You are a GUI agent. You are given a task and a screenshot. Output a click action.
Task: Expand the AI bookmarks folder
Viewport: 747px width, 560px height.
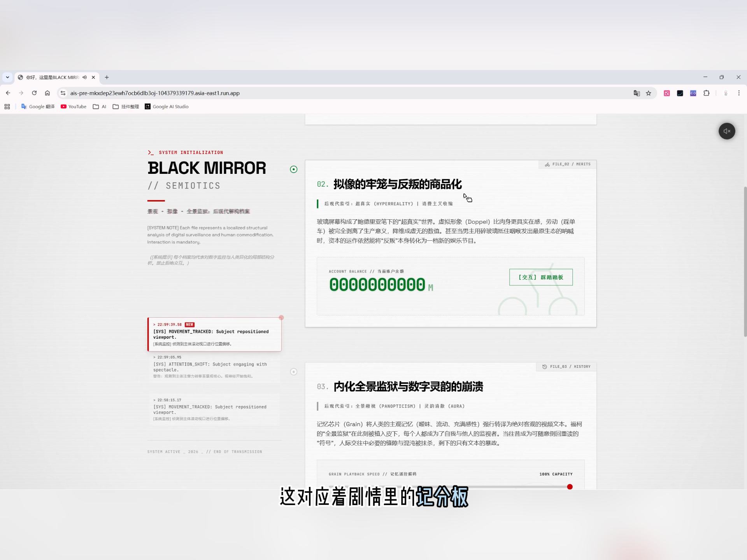pos(100,107)
